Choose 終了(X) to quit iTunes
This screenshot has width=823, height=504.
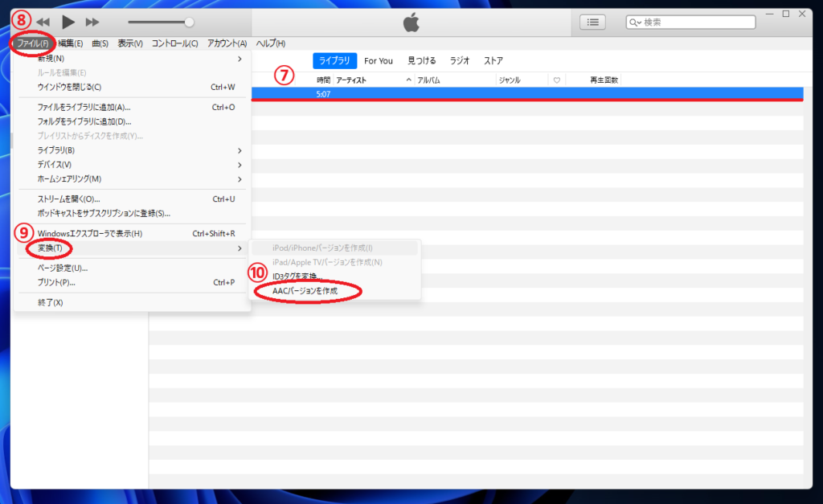[x=132, y=302]
